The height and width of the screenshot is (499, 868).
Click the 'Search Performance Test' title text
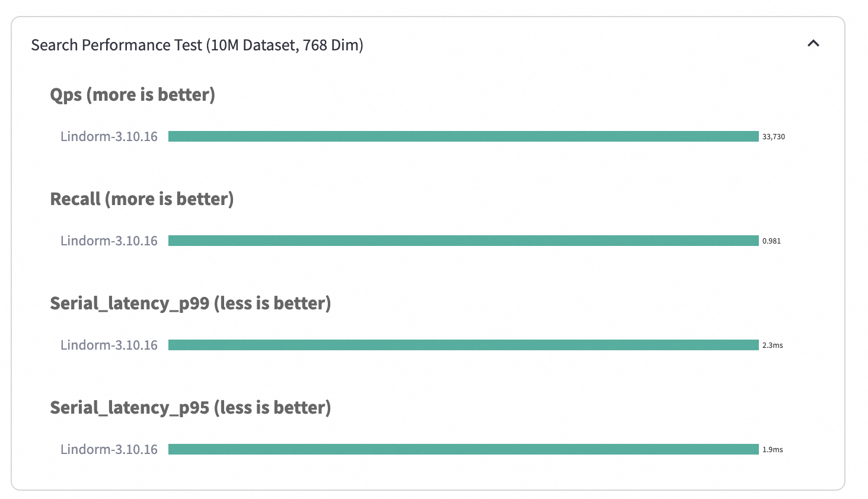tap(117, 45)
